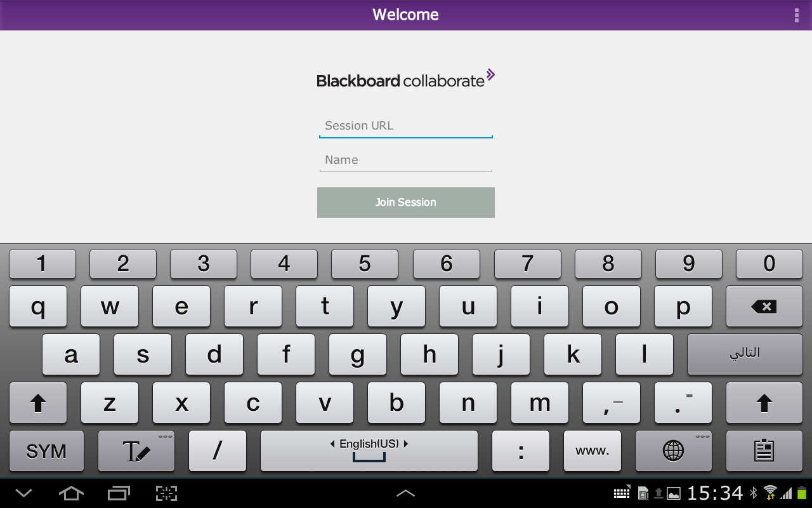Tap the letter h key
Screen dimensions: 812x508
point(429,355)
